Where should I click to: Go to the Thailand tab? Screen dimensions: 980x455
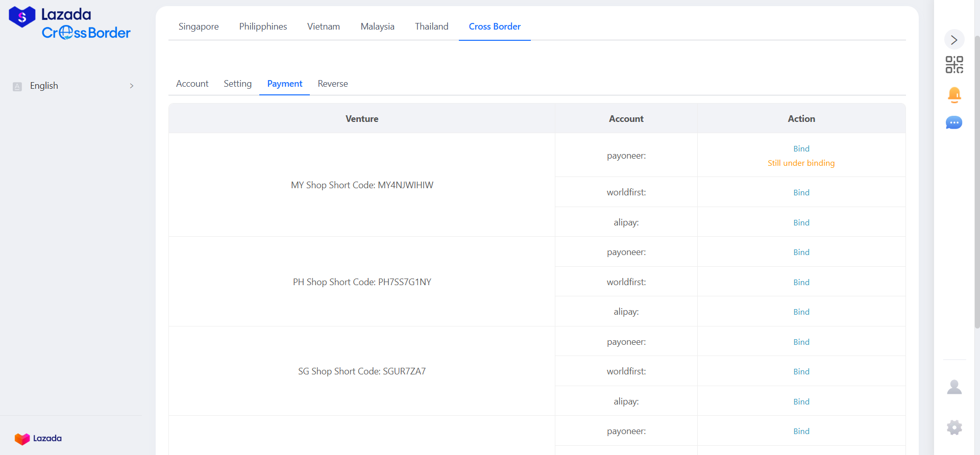pyautogui.click(x=431, y=27)
